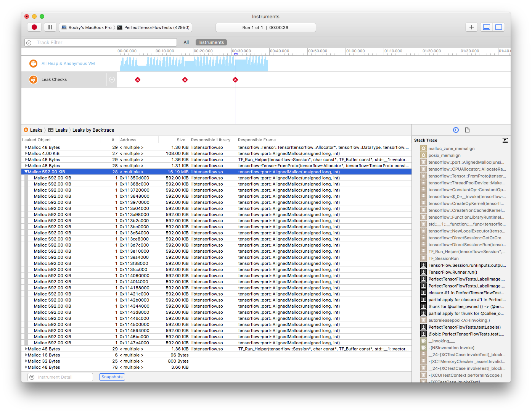Select the TensorFlow.Session.run stack frame icon
The height and width of the screenshot is (413, 532).
click(x=423, y=265)
